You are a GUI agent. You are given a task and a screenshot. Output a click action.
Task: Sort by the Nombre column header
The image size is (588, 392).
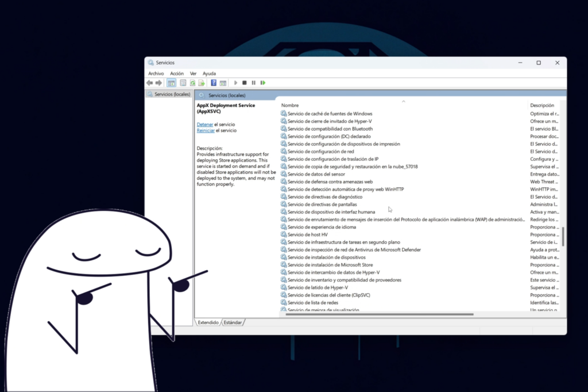[290, 105]
